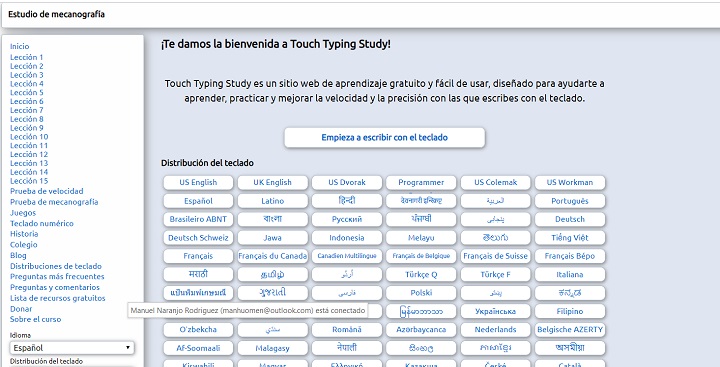Open Prueba de mecanografía link

54,202
